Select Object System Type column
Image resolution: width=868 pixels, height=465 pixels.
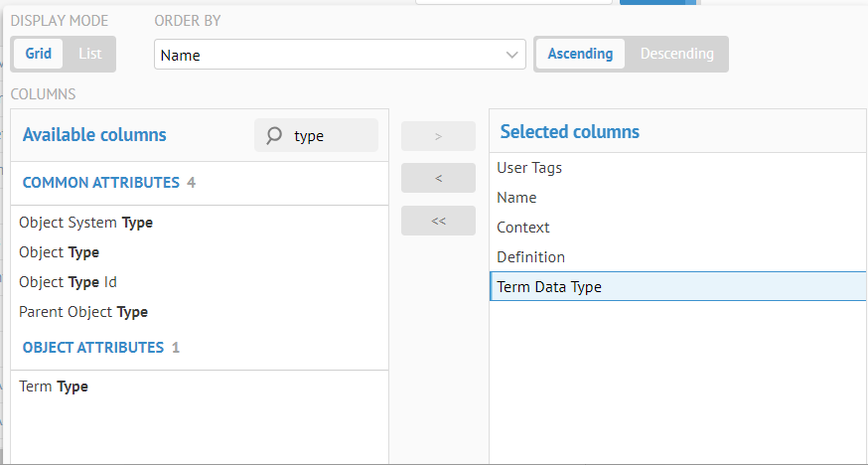(x=86, y=223)
